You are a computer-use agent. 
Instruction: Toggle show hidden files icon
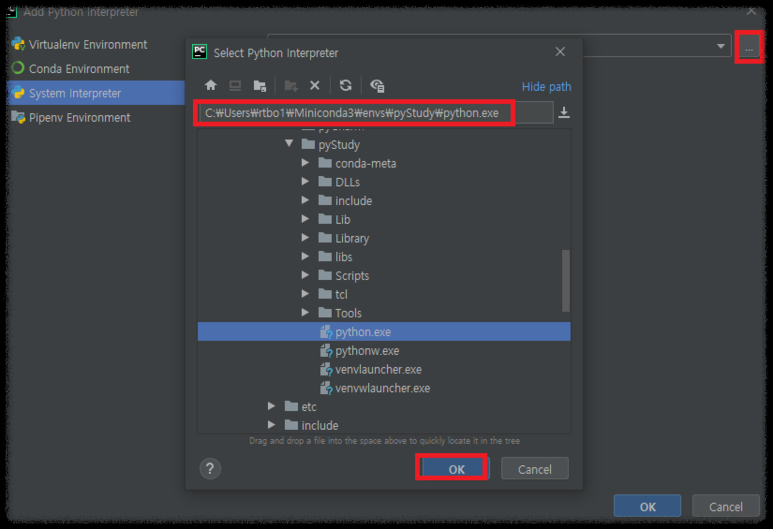377,86
